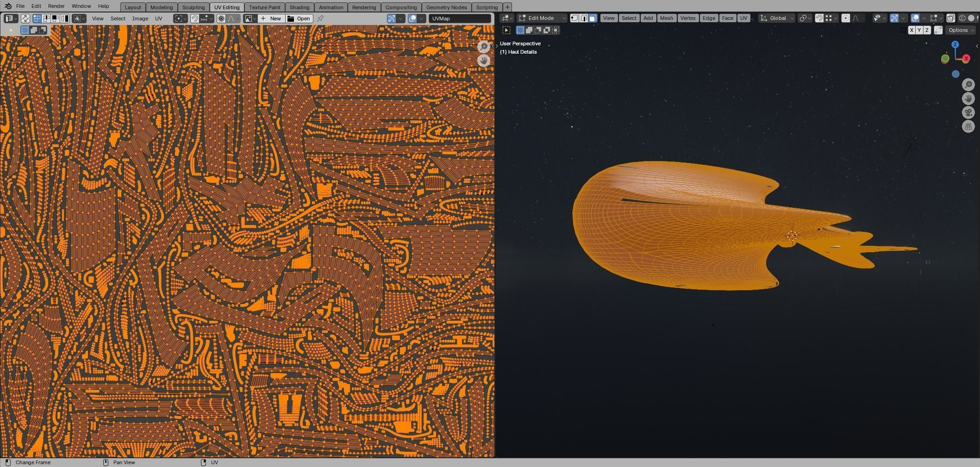980x467 pixels.
Task: Open the Render menu
Action: [56, 6]
